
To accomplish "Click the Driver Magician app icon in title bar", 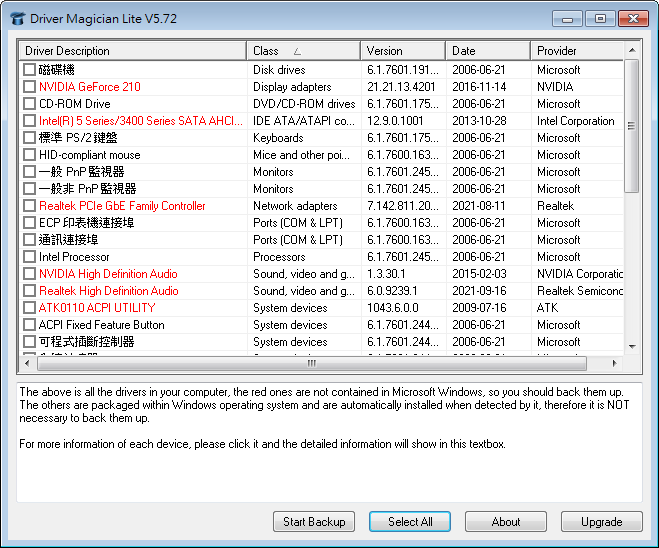I will pos(17,18).
